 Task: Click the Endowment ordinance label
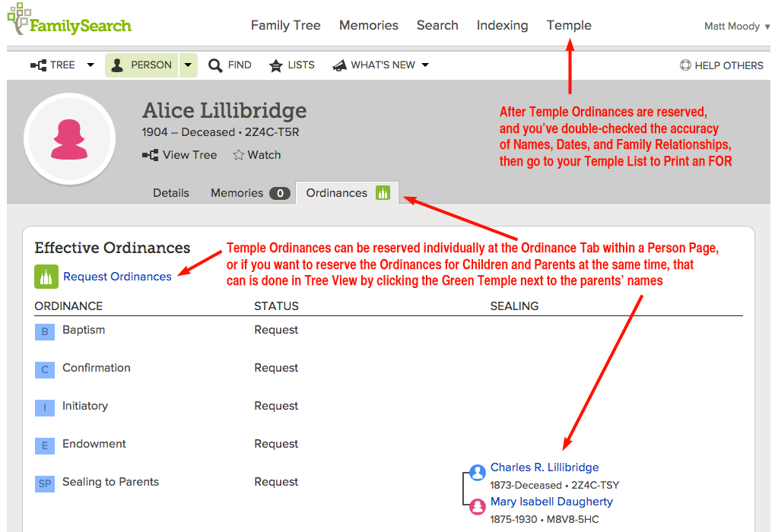(94, 444)
